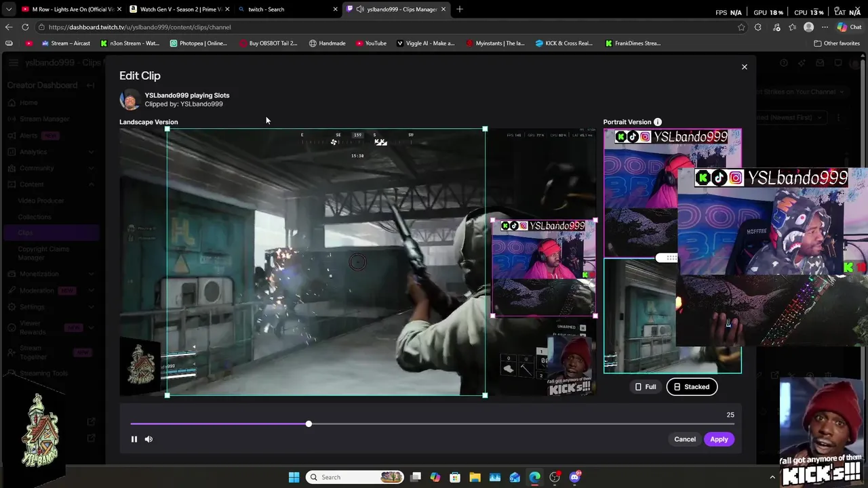
Task: Click top-right handle of landscape crop box
Action: [485, 129]
